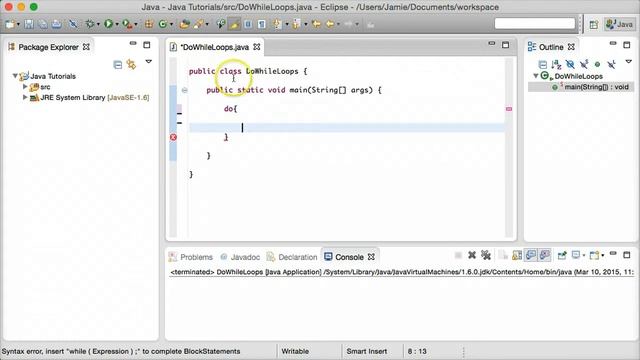Toggle Block Selection Mode icon
Viewport: 640px width, 360px height.
[x=248, y=24]
